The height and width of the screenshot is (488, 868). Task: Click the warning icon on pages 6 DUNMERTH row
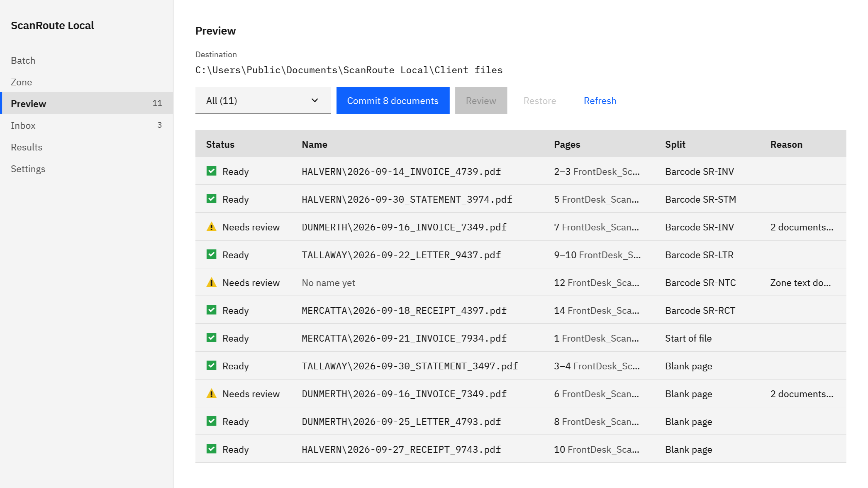(212, 393)
